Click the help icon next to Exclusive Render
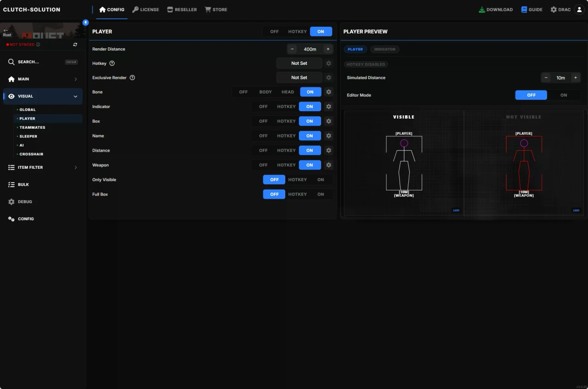Image resolution: width=588 pixels, height=389 pixels. (x=132, y=78)
